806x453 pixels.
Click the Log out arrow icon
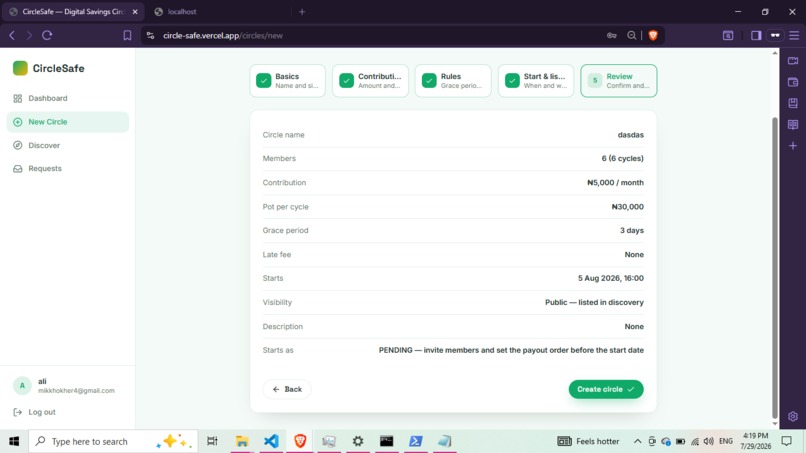pyautogui.click(x=17, y=412)
